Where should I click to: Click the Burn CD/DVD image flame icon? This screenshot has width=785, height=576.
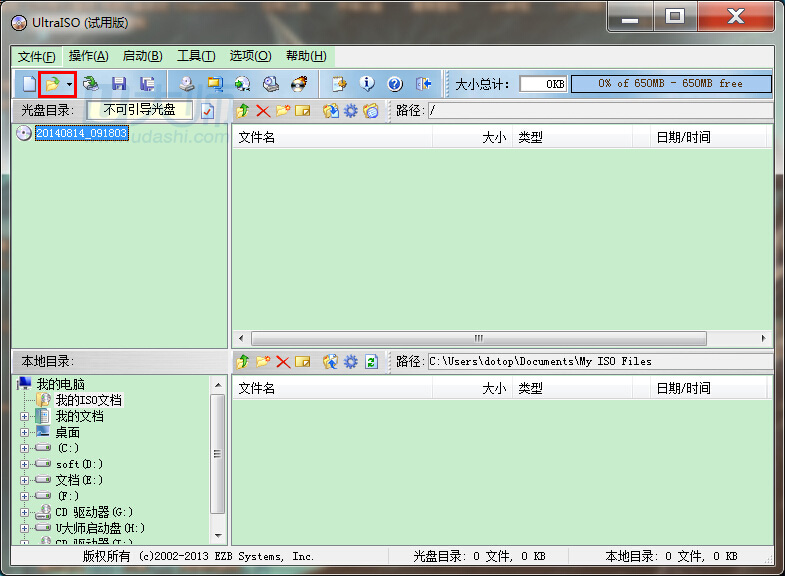(299, 84)
